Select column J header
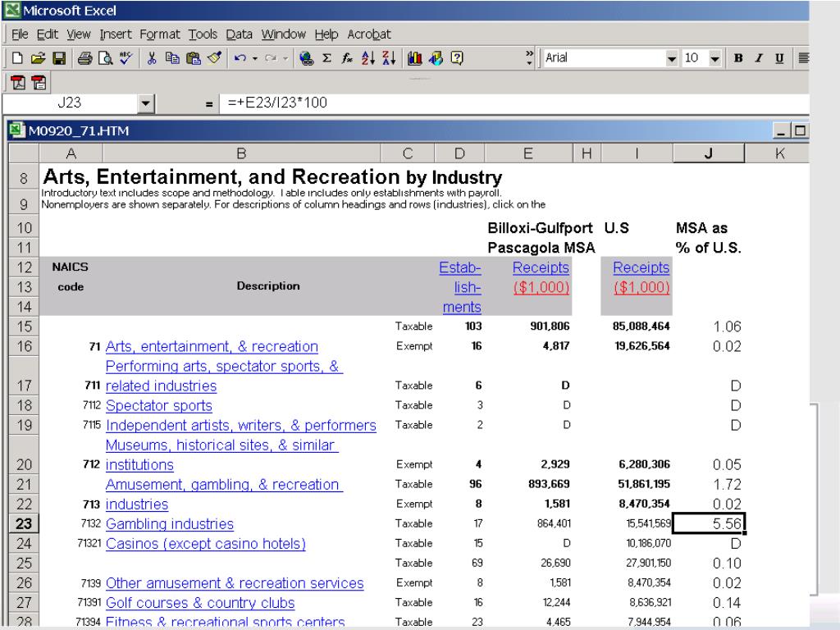840x630 pixels. [708, 153]
